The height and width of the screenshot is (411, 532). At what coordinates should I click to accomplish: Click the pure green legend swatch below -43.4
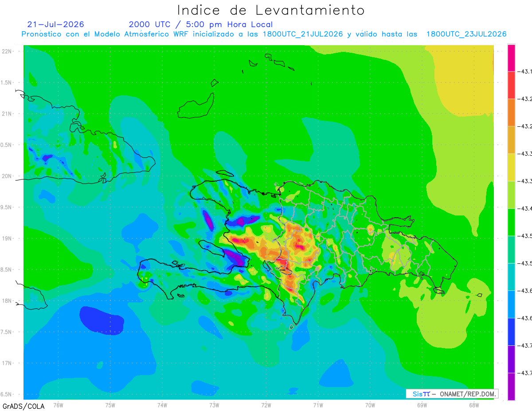tap(511, 222)
